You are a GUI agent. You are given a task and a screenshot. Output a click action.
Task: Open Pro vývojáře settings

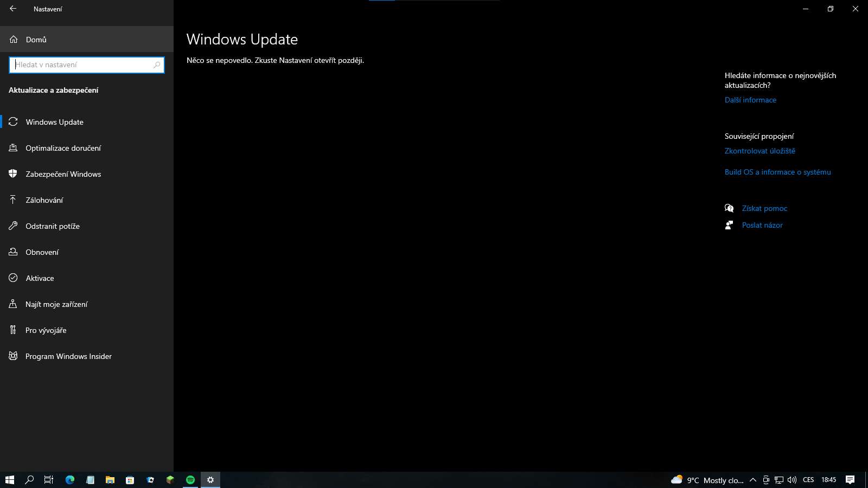[46, 330]
